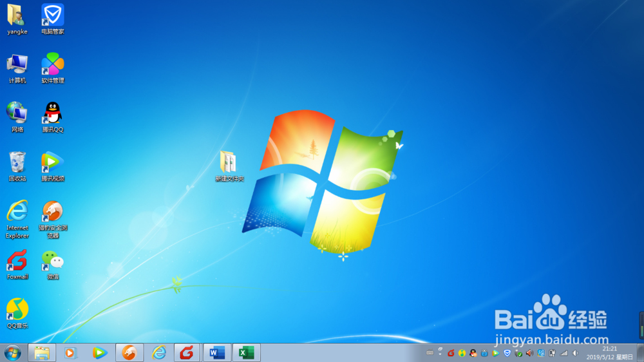Click Safely Remove Hardware tray icon
The width and height of the screenshot is (644, 362).
[x=518, y=353]
